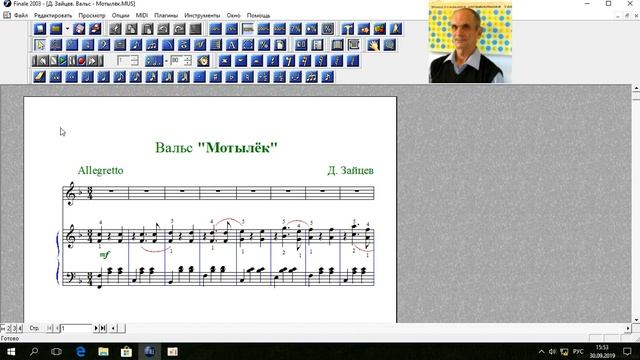Click the Copy toolbar icon
This screenshot has width=640, height=360.
click(131, 29)
